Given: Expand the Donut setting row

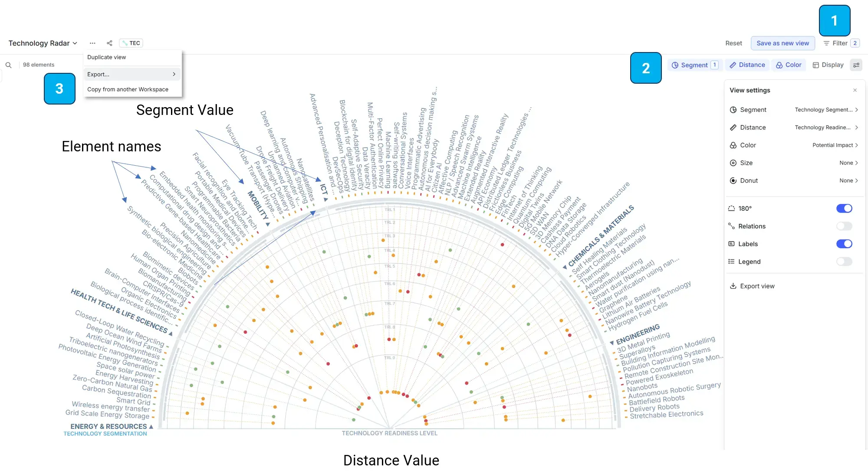Looking at the screenshot, I should pos(848,180).
